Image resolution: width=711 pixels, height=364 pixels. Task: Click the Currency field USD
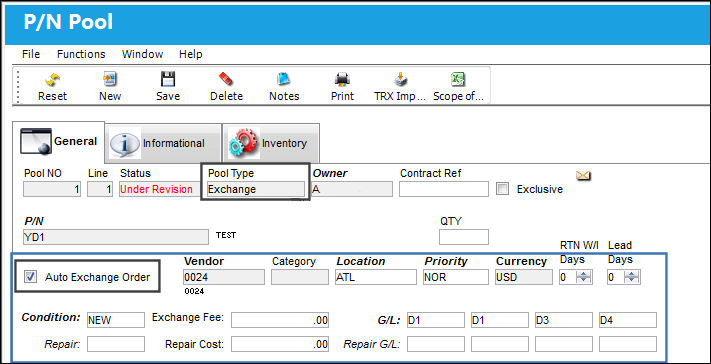[x=524, y=277]
